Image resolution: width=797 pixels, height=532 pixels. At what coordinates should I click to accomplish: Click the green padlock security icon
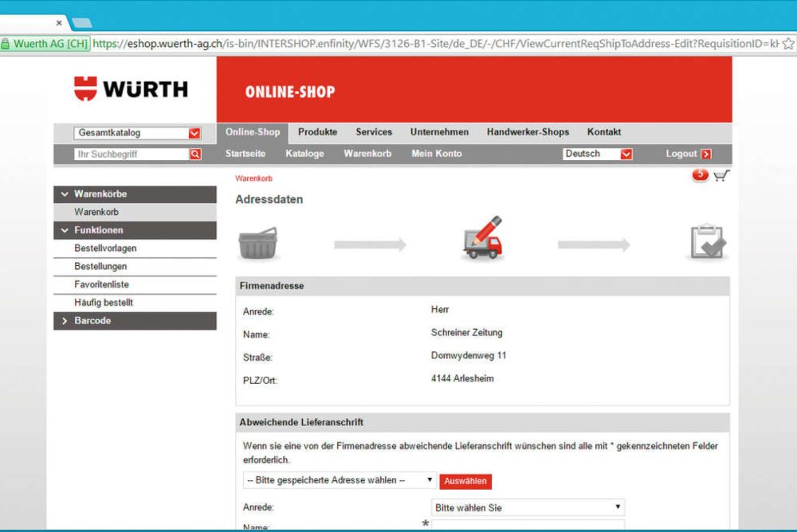pyautogui.click(x=5, y=44)
